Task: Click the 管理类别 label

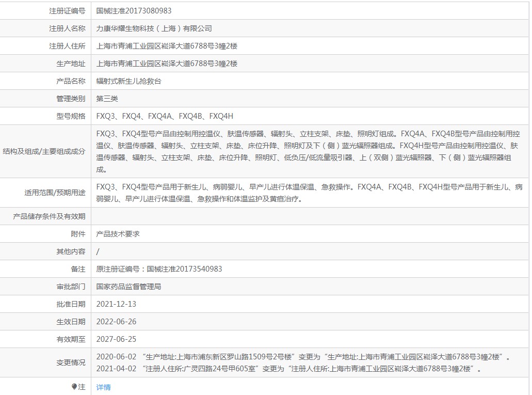Action: click(x=71, y=99)
